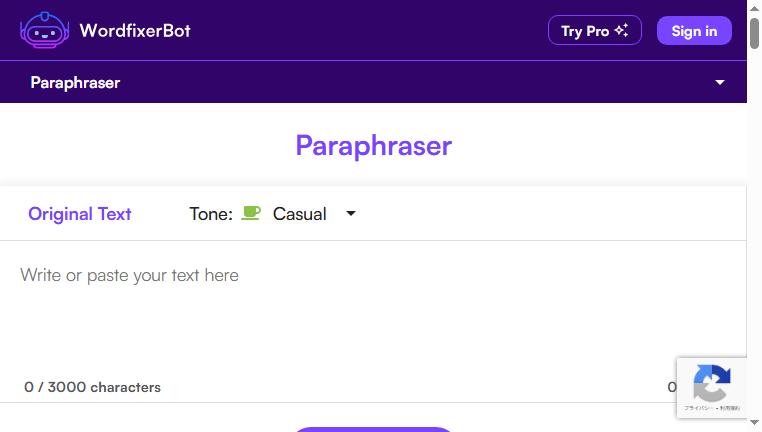Click the Tone: label
The image size is (762, 432).
(211, 214)
